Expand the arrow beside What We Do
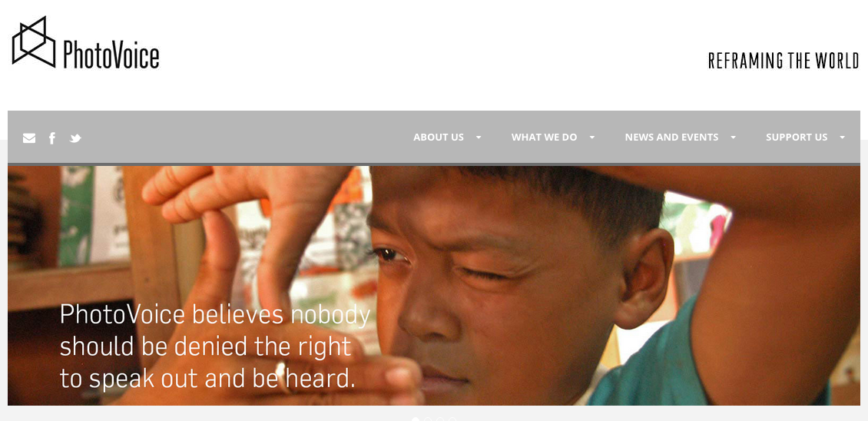868x421 pixels. tap(591, 138)
